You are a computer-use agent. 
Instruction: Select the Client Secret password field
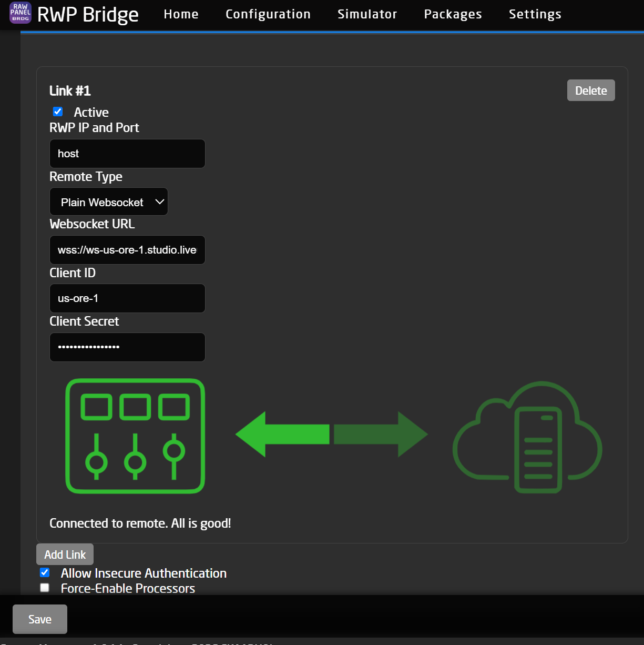(127, 347)
